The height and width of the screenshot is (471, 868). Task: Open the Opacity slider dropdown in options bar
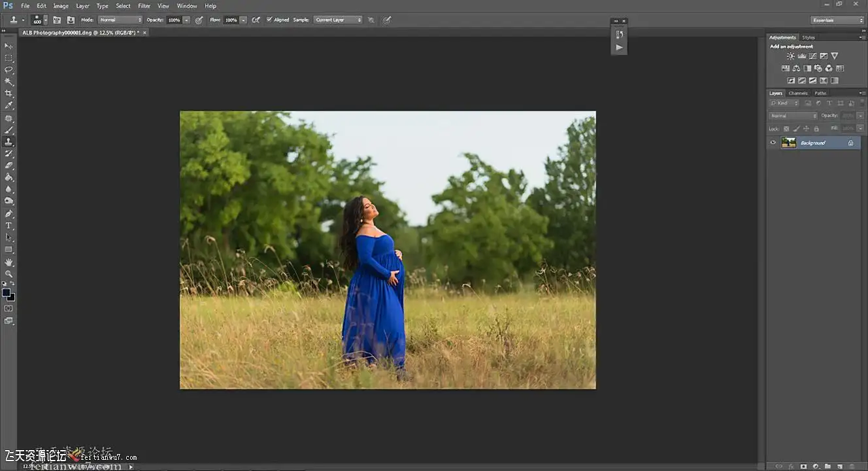click(186, 20)
